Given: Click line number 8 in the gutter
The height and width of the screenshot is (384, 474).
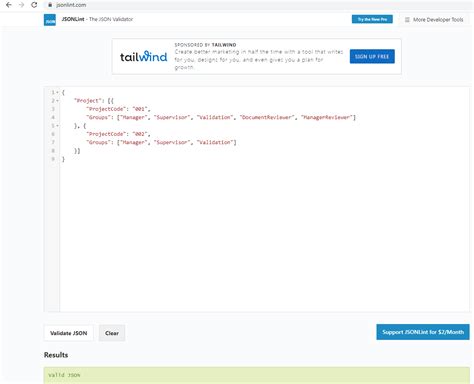Looking at the screenshot, I should click(53, 151).
